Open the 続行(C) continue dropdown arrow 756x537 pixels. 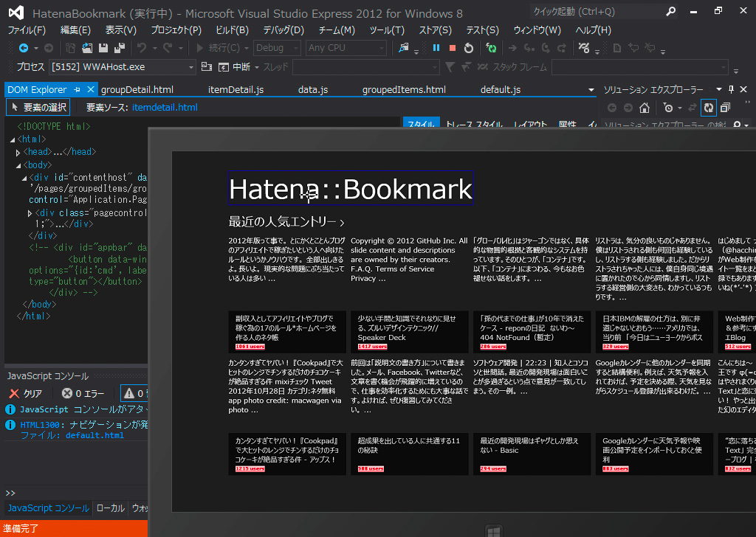pyautogui.click(x=247, y=48)
